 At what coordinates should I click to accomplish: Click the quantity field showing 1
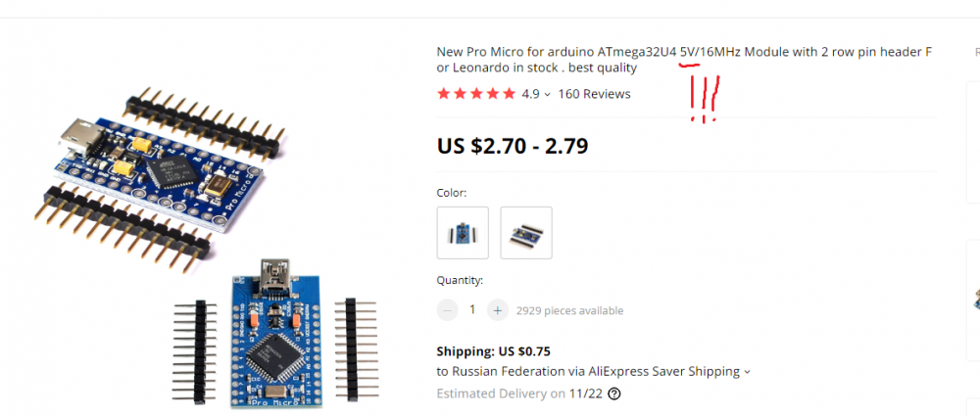472,310
